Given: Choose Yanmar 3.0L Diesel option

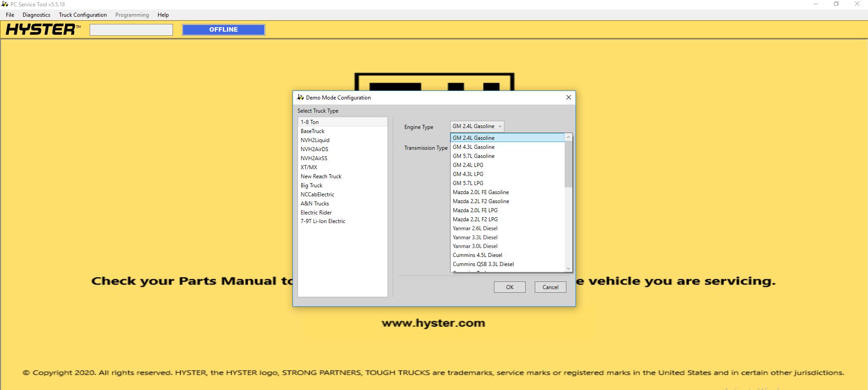Looking at the screenshot, I should (x=508, y=246).
